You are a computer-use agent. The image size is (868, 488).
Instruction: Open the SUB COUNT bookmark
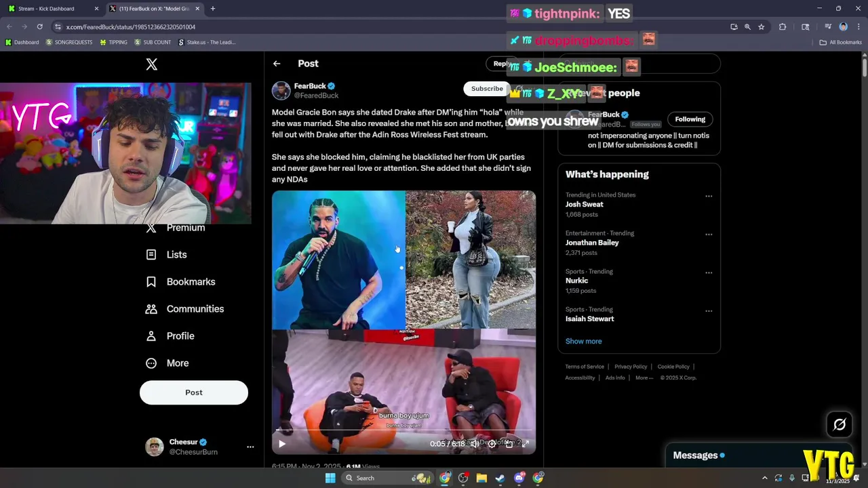153,42
